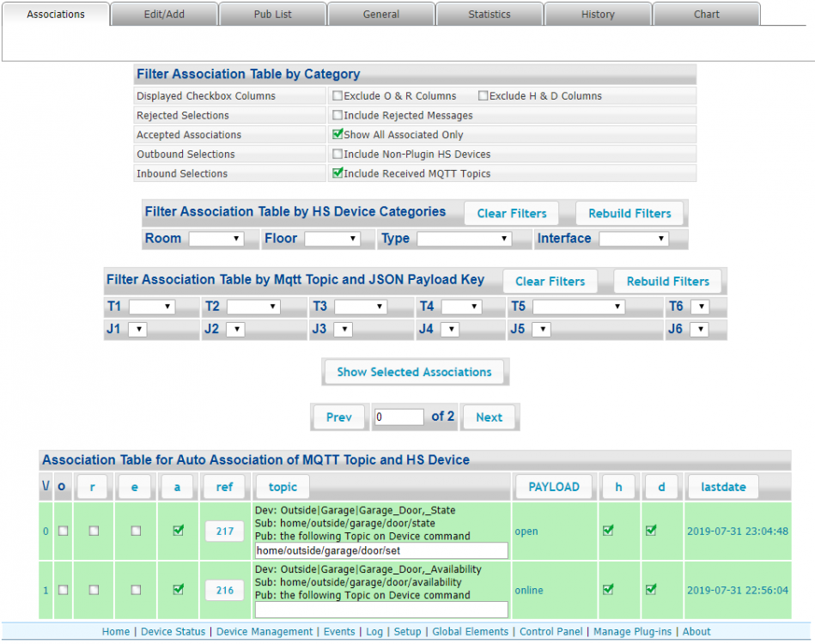Sort table by lastdate column header
The height and width of the screenshot is (644, 815).
point(722,487)
